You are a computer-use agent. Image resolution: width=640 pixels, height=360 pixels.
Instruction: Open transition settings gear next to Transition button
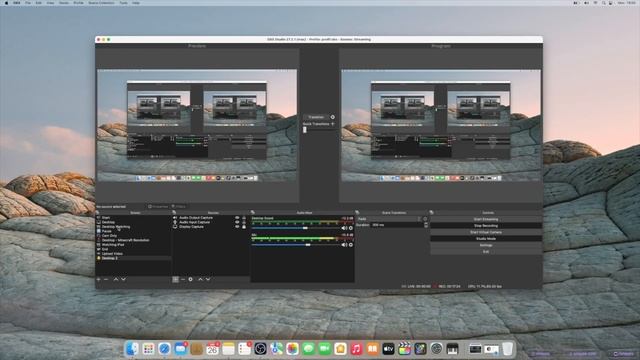point(333,117)
